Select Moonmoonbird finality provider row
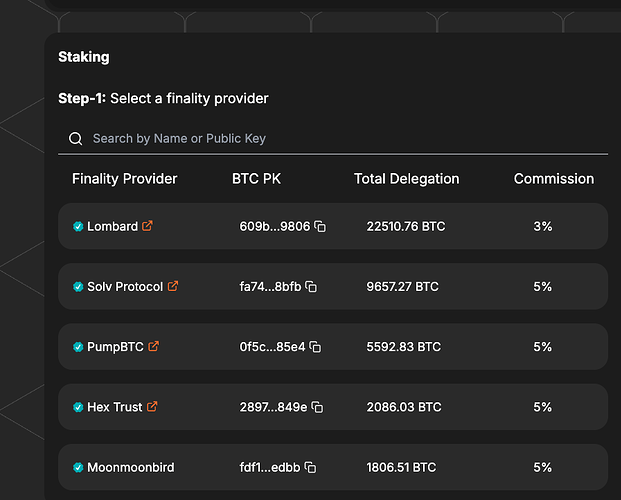 point(333,467)
